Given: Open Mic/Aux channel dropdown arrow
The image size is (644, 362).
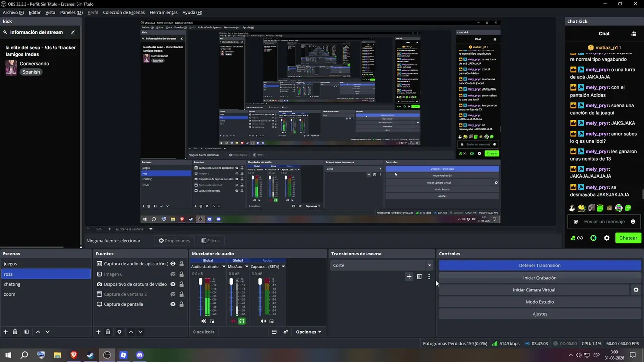Looking at the screenshot, I should (x=246, y=267).
